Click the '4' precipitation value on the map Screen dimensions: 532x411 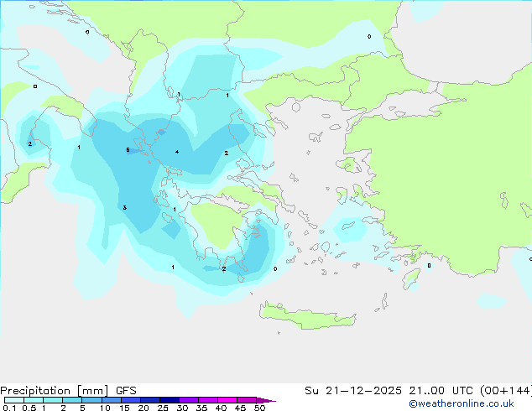point(177,152)
